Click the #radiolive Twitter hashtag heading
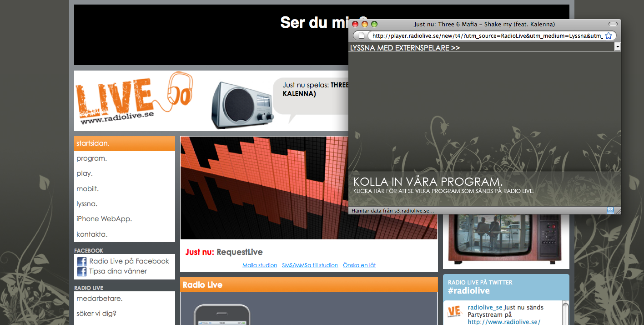 pyautogui.click(x=469, y=291)
